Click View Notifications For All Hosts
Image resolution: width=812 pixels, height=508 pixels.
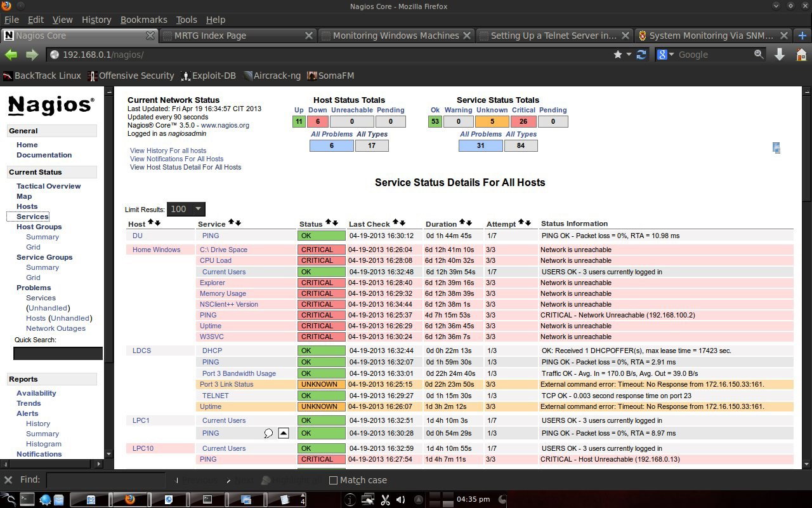176,159
